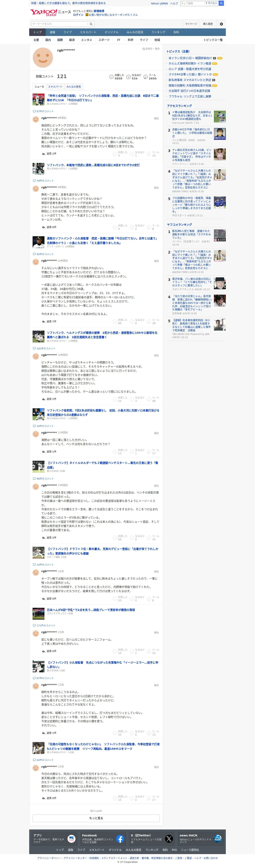The image size is (255, 868).
Task: Open the top access ranking article thumbnail
Action: point(220,117)
